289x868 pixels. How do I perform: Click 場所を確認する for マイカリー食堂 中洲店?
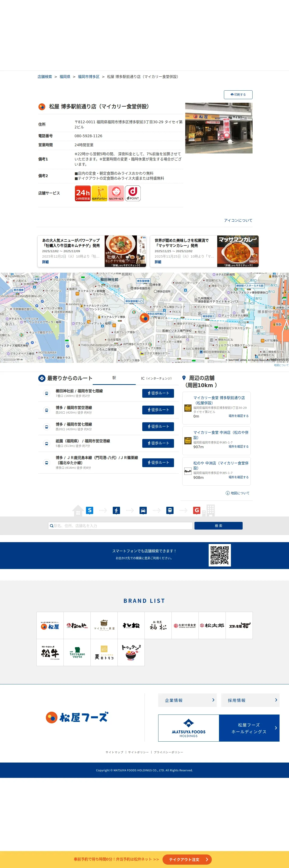[239, 446]
